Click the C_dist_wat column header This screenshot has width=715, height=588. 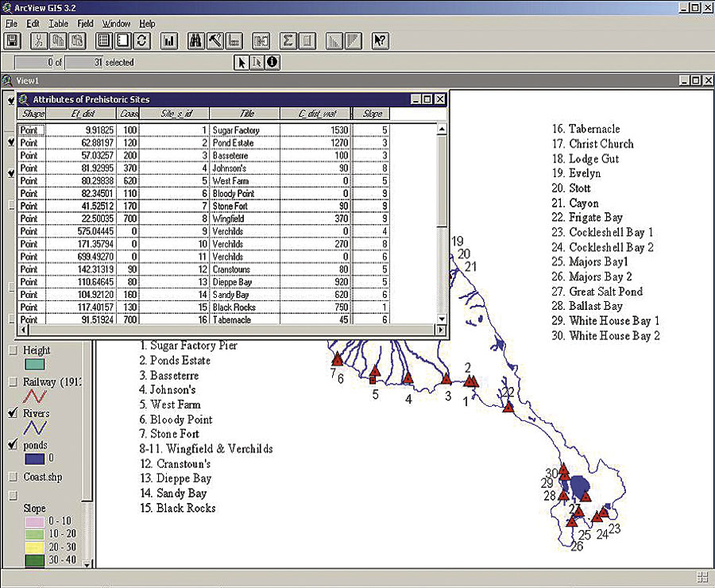315,114
